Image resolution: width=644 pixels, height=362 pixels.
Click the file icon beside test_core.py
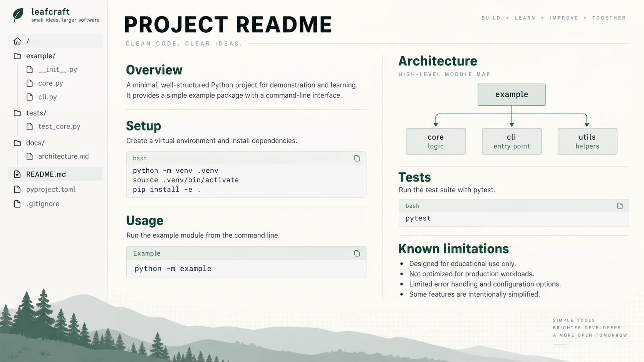30,127
